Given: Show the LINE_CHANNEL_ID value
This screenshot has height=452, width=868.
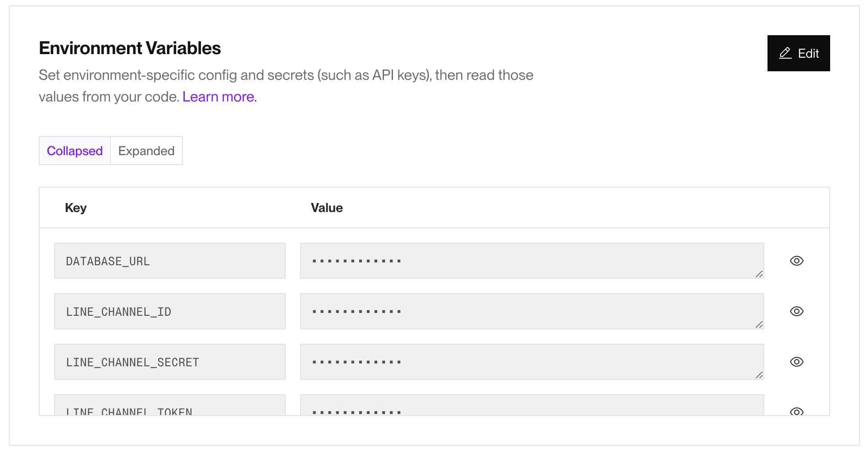Looking at the screenshot, I should [796, 311].
